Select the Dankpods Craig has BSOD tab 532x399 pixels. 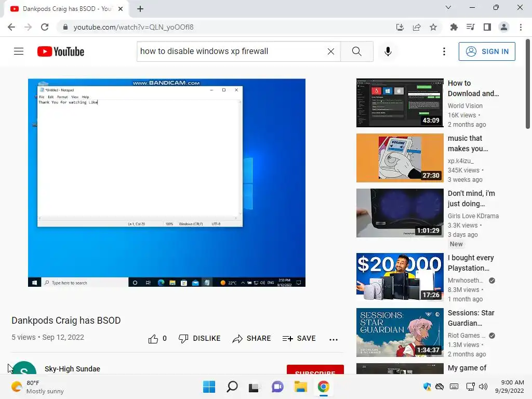click(66, 9)
